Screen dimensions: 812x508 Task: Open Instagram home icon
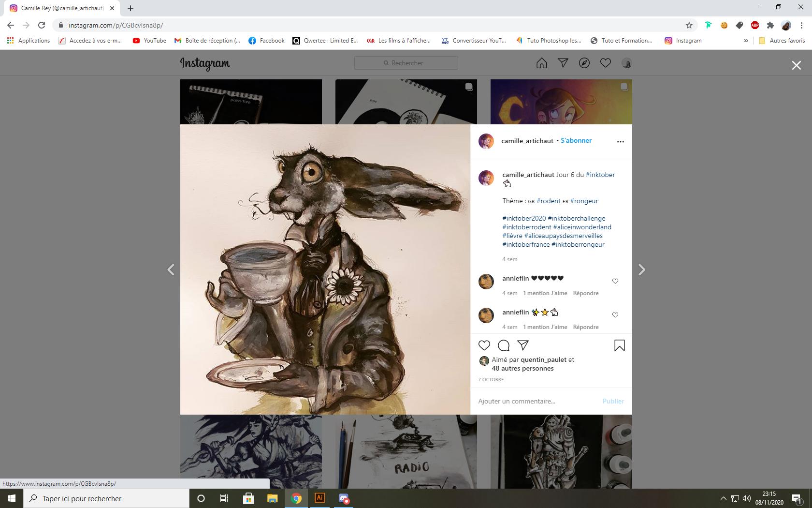(x=542, y=63)
